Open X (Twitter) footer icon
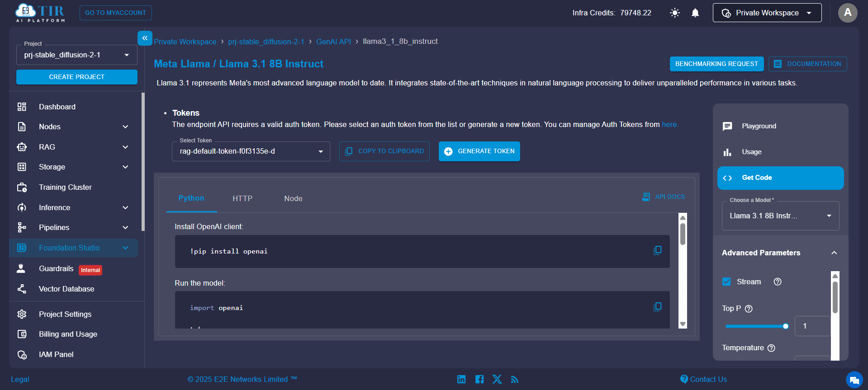Viewport: 868px width, 390px height. pos(497,379)
